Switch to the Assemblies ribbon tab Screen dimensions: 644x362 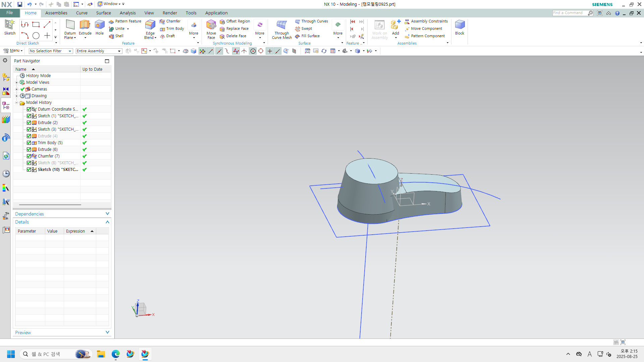click(x=56, y=13)
